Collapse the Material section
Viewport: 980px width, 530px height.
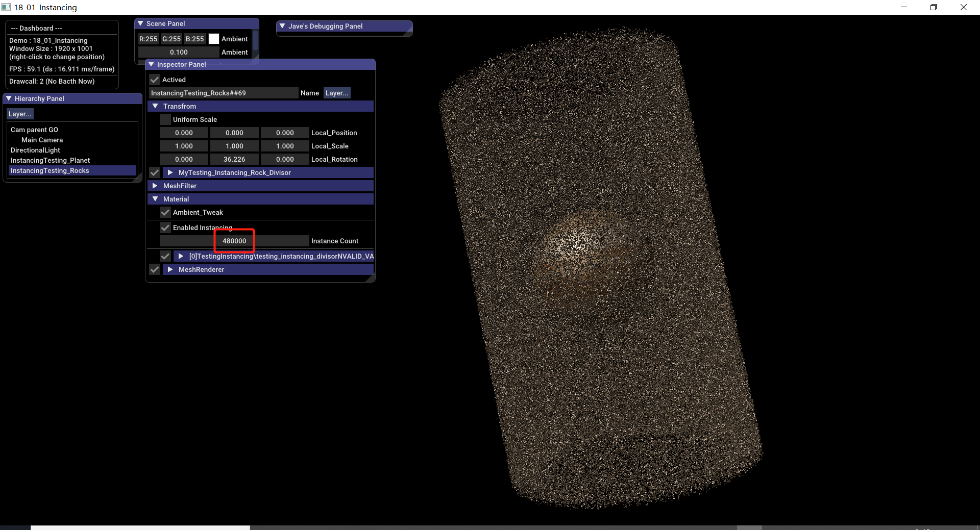(x=155, y=199)
